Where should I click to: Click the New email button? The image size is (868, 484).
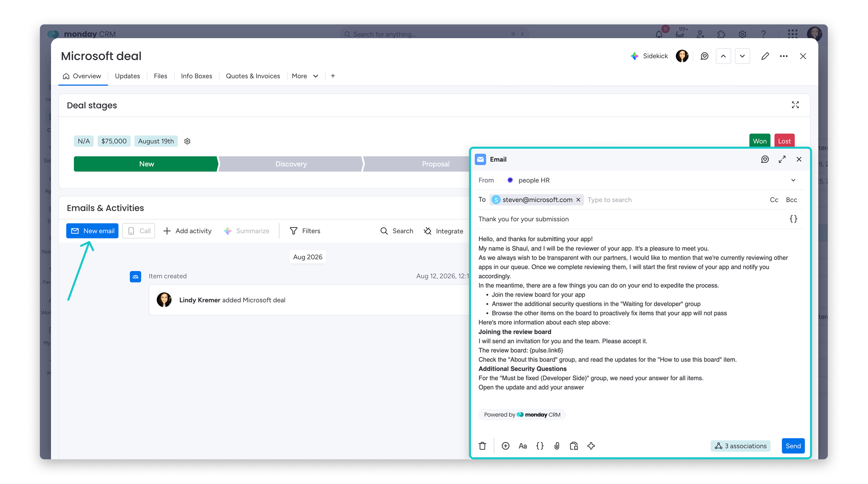[x=92, y=231]
